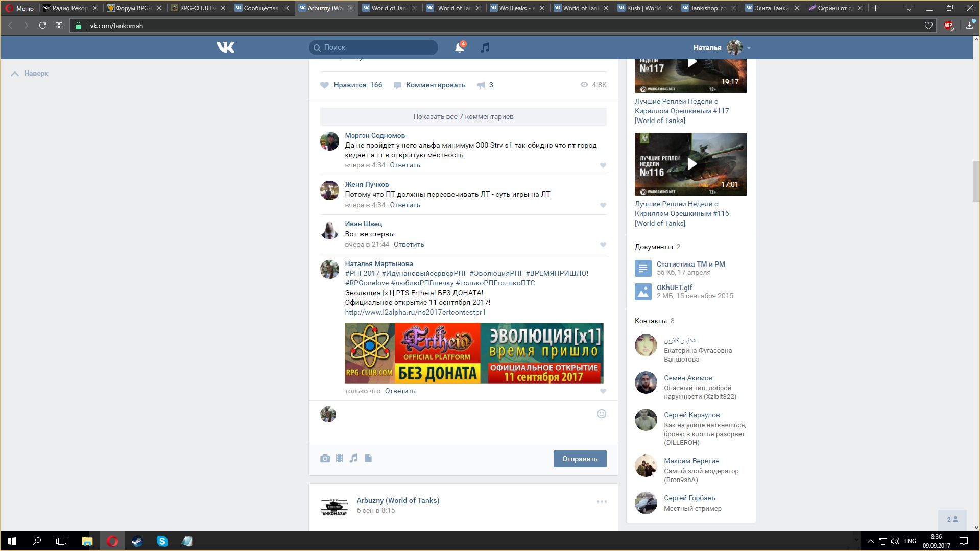
Task: Open Лучшие Реплеи Недели #116 title link
Action: tap(682, 213)
